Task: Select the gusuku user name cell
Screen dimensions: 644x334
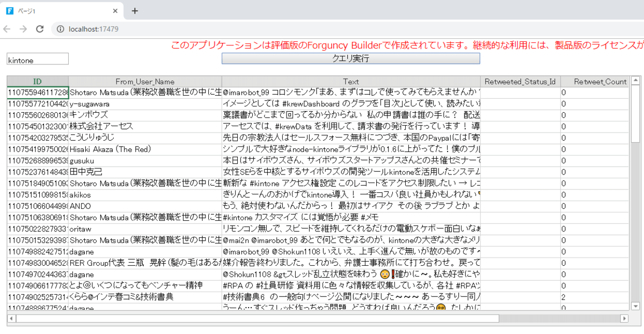Action: pos(145,161)
